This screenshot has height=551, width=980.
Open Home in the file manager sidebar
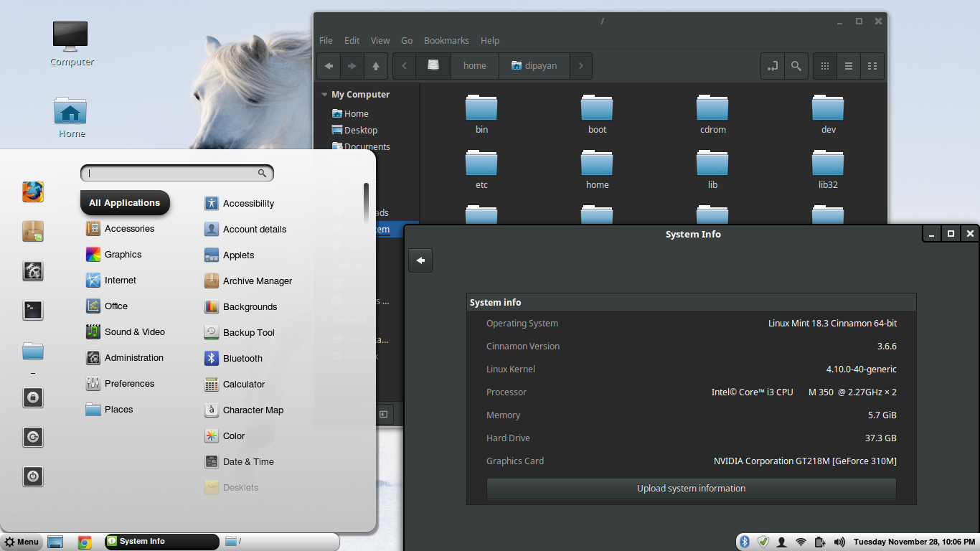click(350, 113)
